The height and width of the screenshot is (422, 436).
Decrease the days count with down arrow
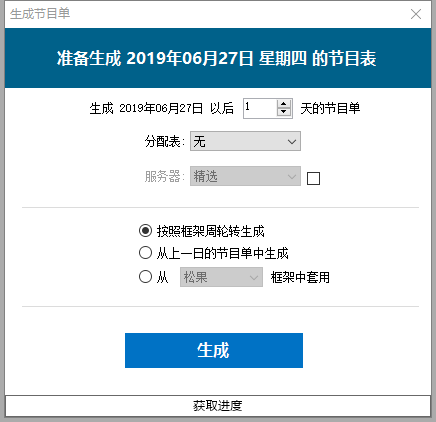[x=284, y=112]
